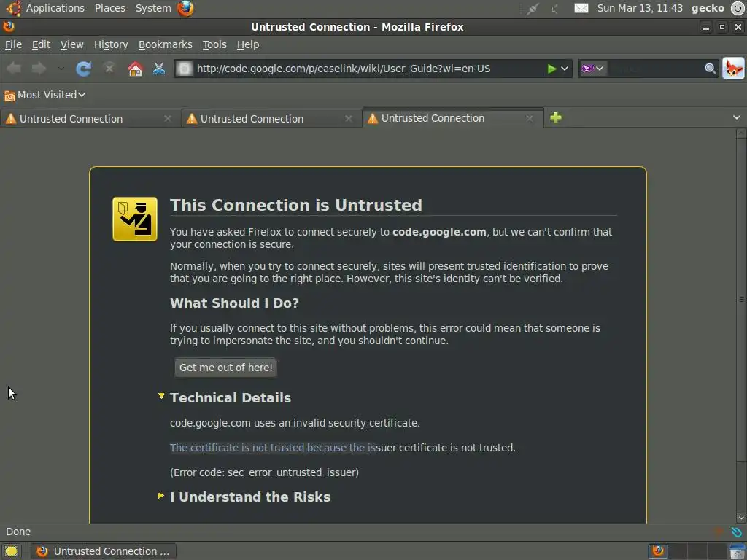Click the network connection tray icon
This screenshot has height=560, width=747.
(x=532, y=9)
